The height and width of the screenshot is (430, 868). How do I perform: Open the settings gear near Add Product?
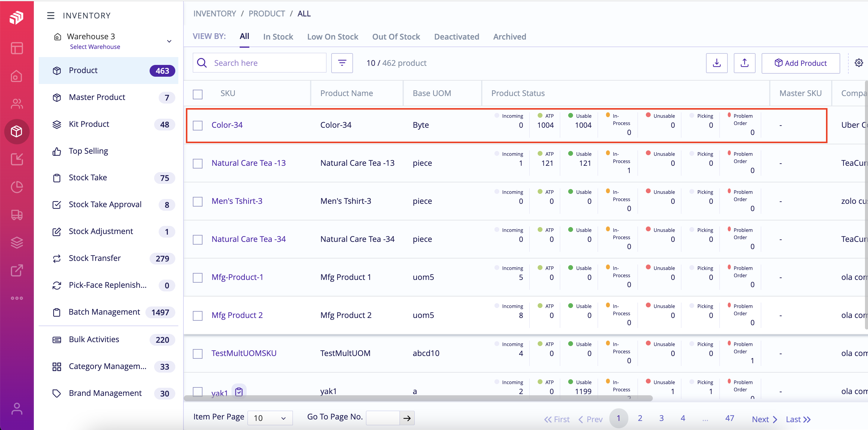pyautogui.click(x=859, y=62)
